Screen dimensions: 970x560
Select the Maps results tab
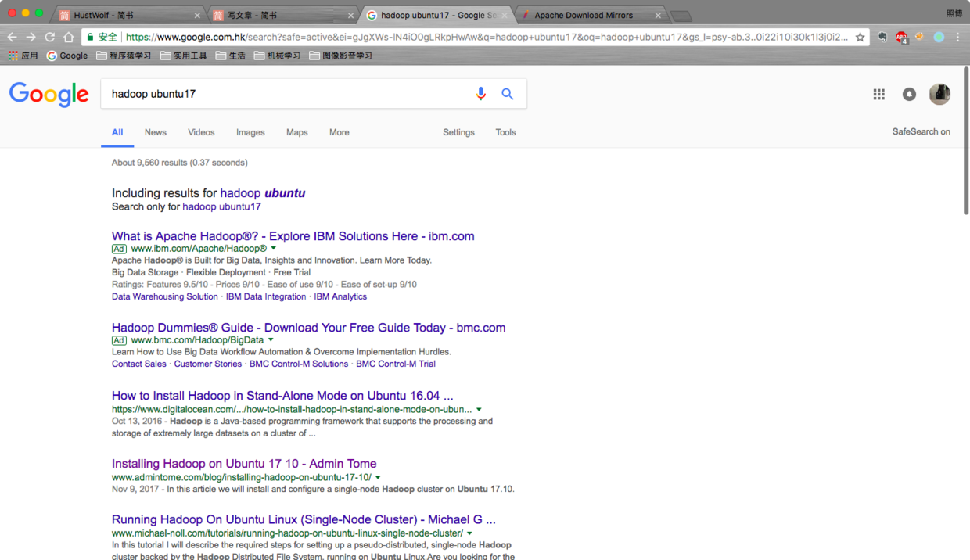click(x=297, y=132)
